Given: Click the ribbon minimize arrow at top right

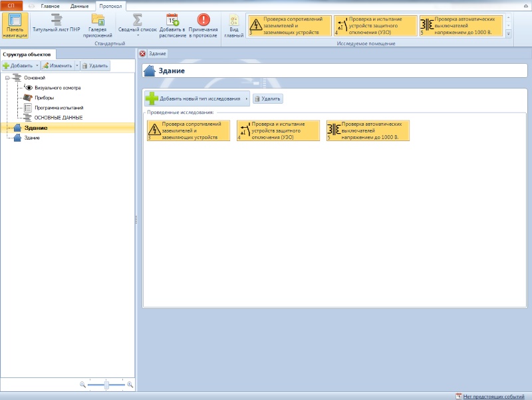Looking at the screenshot, I should coord(525,6).
